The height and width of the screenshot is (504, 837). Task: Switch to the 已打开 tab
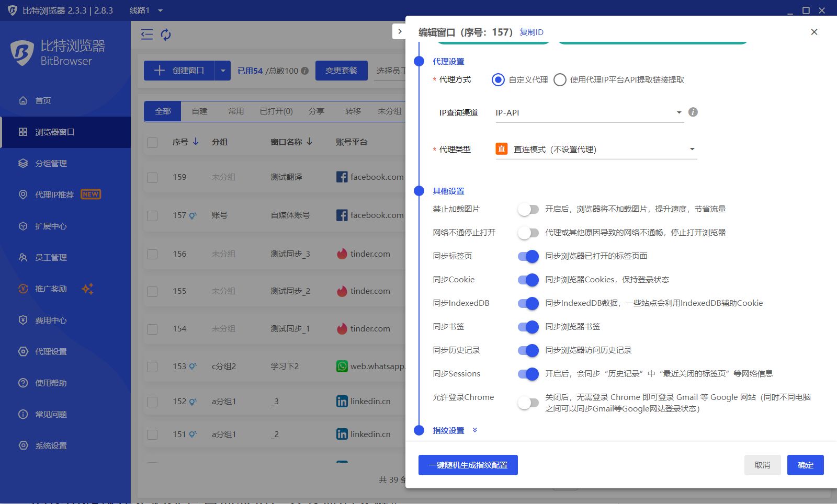coord(277,111)
